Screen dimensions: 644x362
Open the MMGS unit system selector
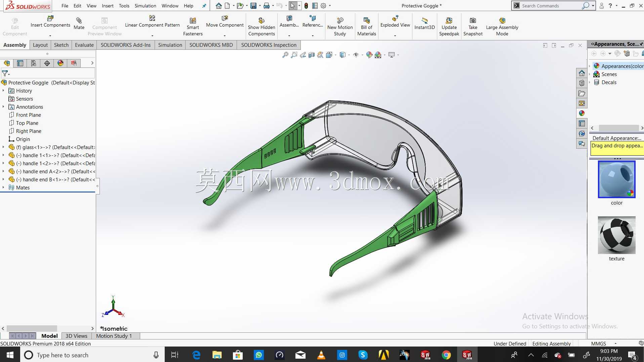pyautogui.click(x=604, y=343)
